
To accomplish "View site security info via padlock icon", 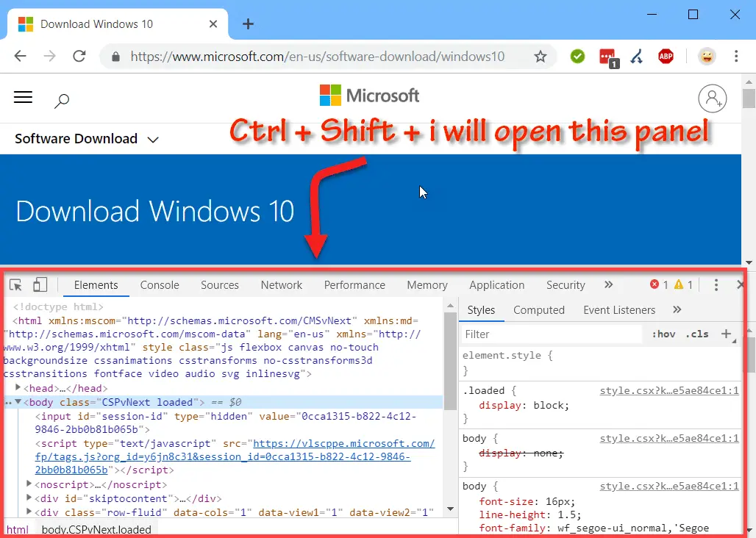I will (115, 57).
